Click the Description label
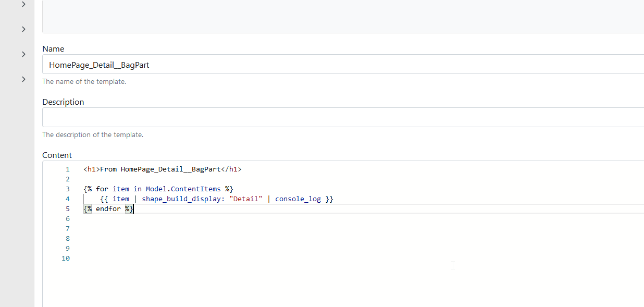 coord(63,102)
